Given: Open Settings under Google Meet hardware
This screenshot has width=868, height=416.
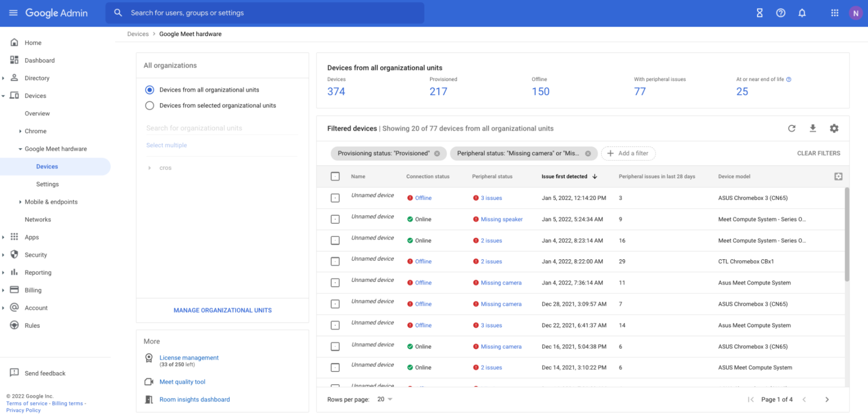Looking at the screenshot, I should click(x=47, y=184).
